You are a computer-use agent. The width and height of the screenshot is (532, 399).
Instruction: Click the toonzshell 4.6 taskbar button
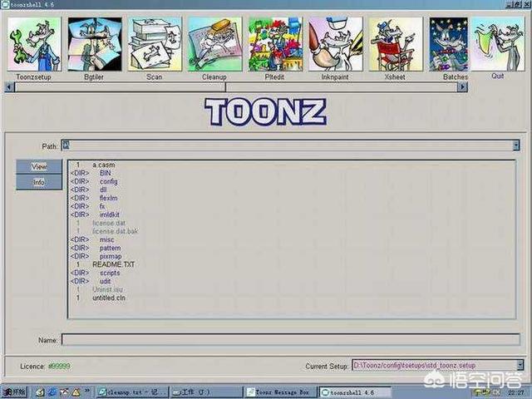[355, 392]
